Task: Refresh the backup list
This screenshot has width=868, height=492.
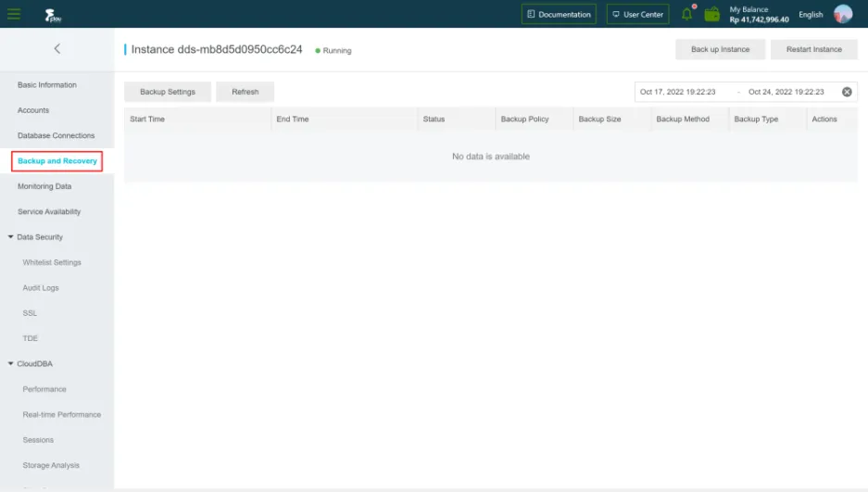Action: click(x=245, y=92)
